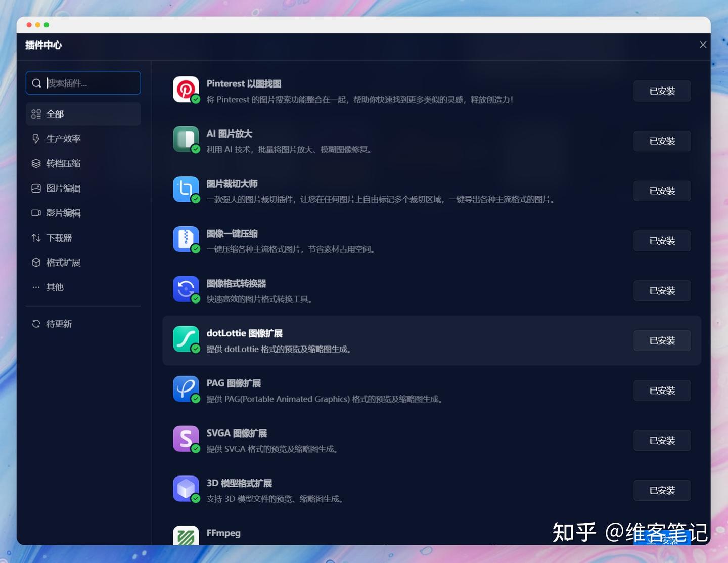Click the AI 图片放大 plugin icon
Viewport: 728px width, 563px height.
point(186,140)
